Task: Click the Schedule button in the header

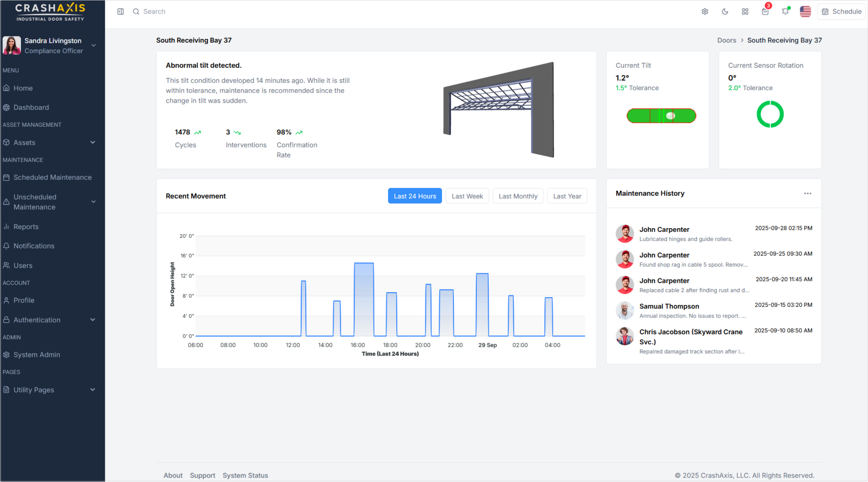Action: pyautogui.click(x=841, y=11)
